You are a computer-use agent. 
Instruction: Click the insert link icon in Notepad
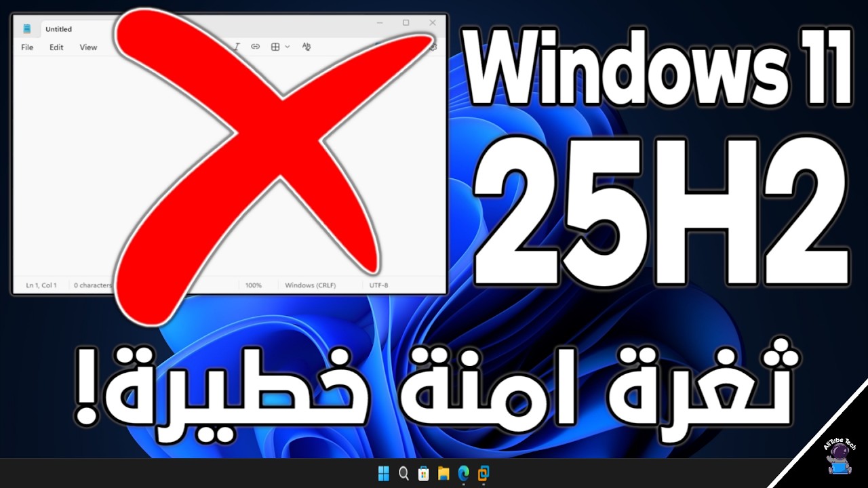(256, 47)
